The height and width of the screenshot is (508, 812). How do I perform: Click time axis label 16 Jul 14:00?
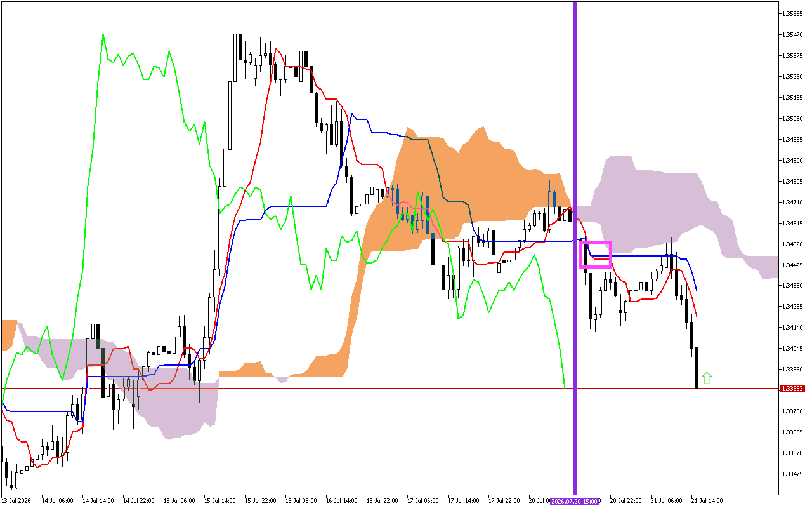pyautogui.click(x=341, y=501)
